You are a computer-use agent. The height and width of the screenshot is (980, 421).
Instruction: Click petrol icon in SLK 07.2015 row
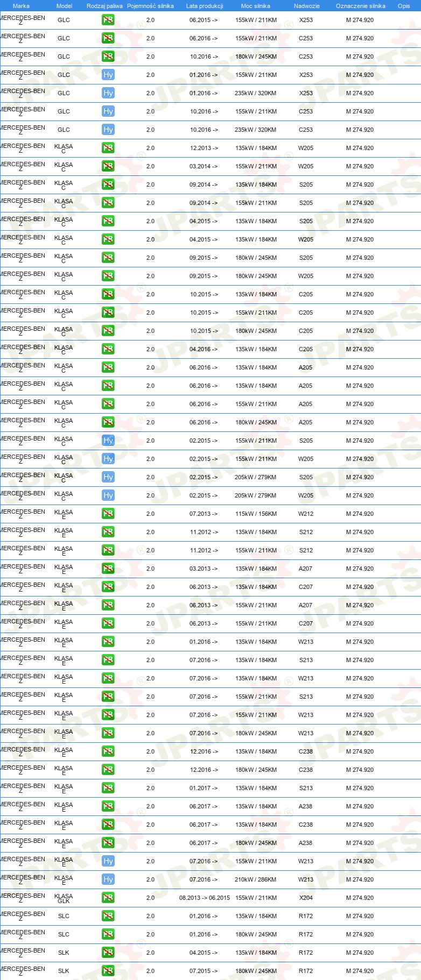coord(108,971)
